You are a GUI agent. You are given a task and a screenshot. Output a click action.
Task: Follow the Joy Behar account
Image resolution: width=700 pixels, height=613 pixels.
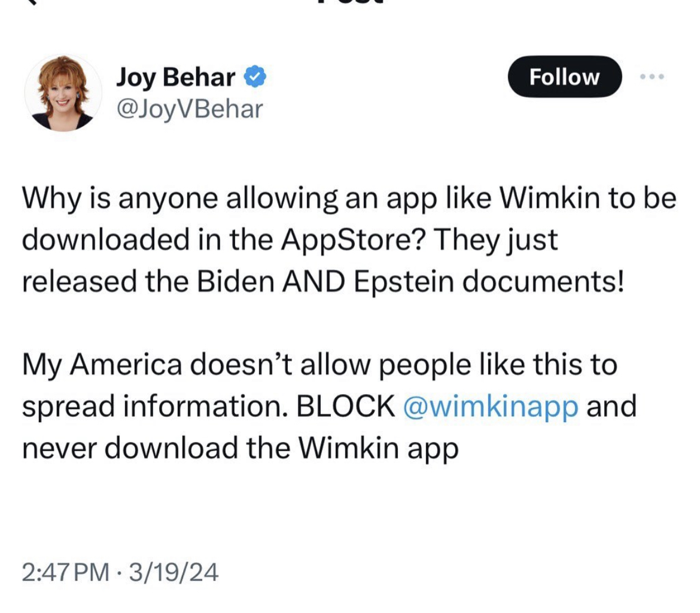564,77
